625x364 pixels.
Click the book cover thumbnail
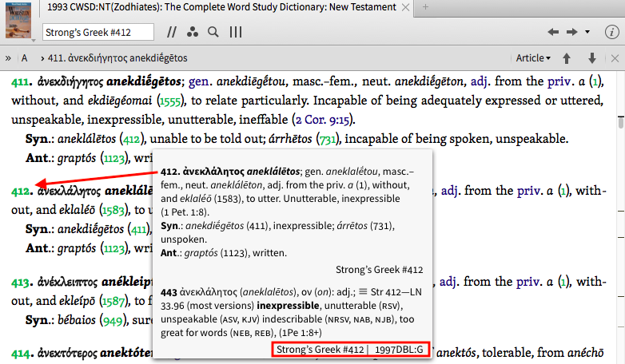tap(18, 22)
